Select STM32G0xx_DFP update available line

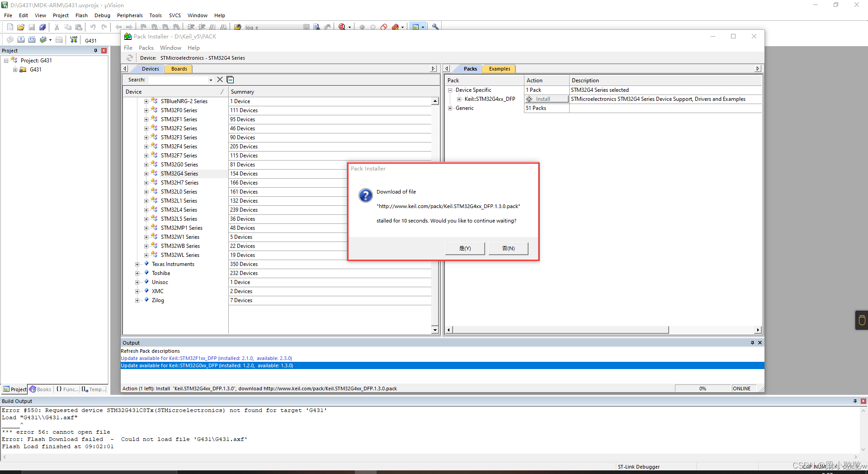(442, 365)
